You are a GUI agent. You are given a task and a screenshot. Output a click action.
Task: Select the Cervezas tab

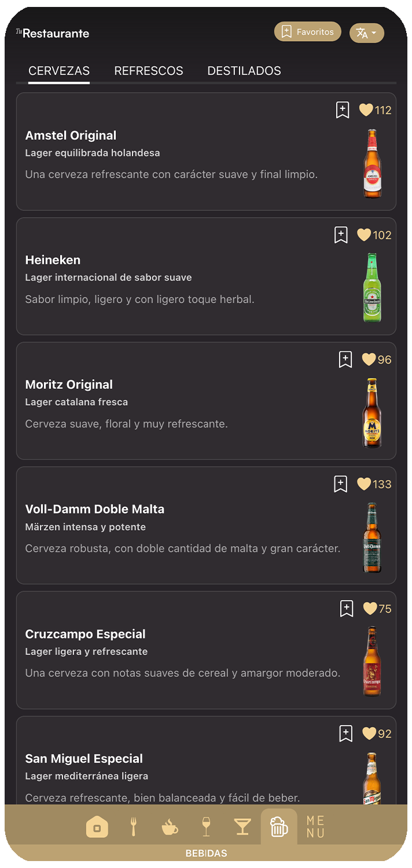[59, 71]
